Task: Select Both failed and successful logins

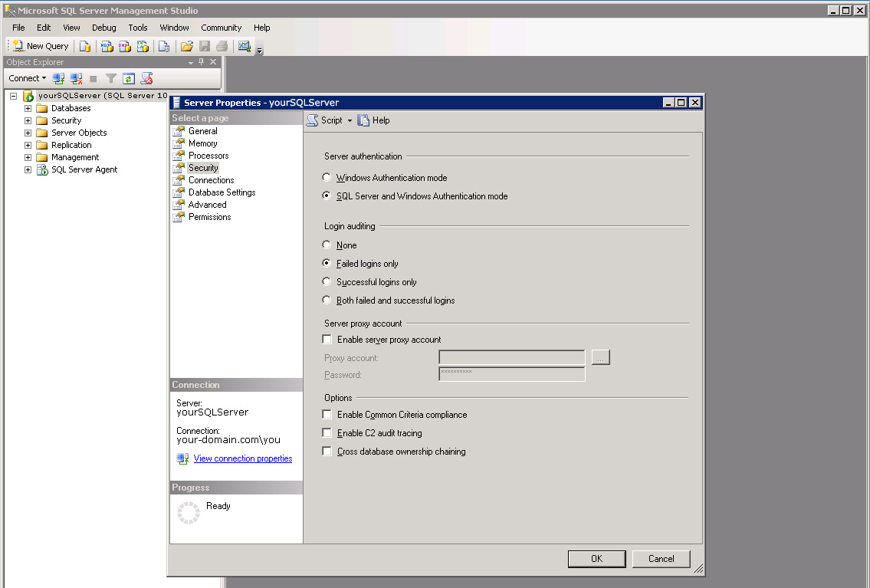Action: click(327, 300)
